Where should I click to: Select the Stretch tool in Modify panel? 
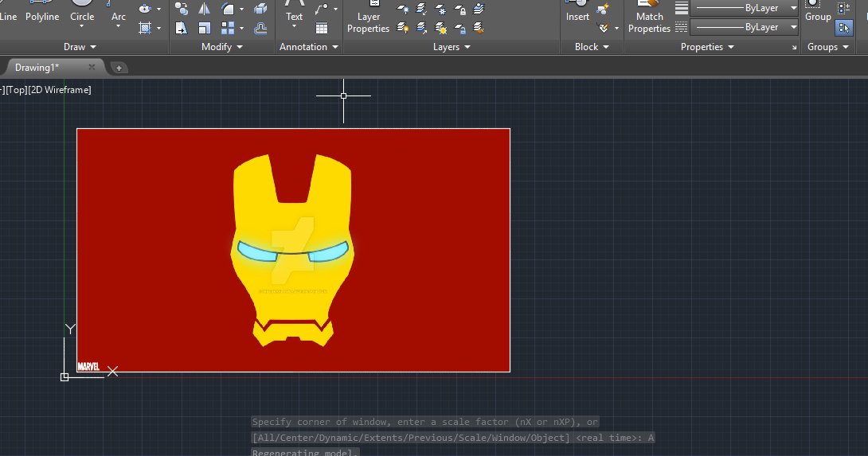coord(182,29)
